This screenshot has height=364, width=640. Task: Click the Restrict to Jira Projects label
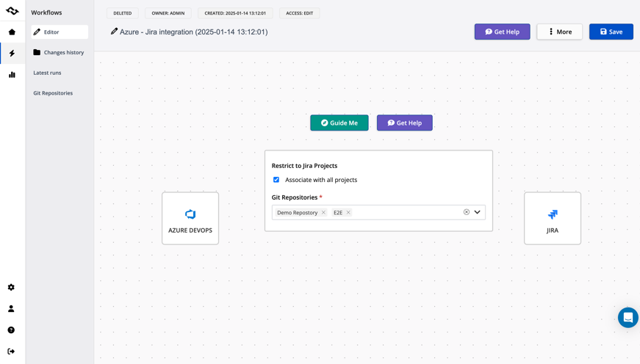click(304, 166)
